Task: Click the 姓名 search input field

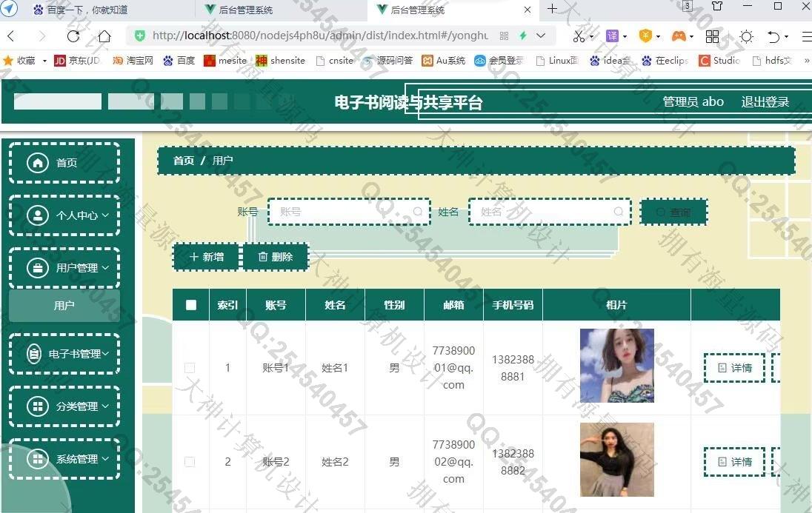Action: click(545, 212)
